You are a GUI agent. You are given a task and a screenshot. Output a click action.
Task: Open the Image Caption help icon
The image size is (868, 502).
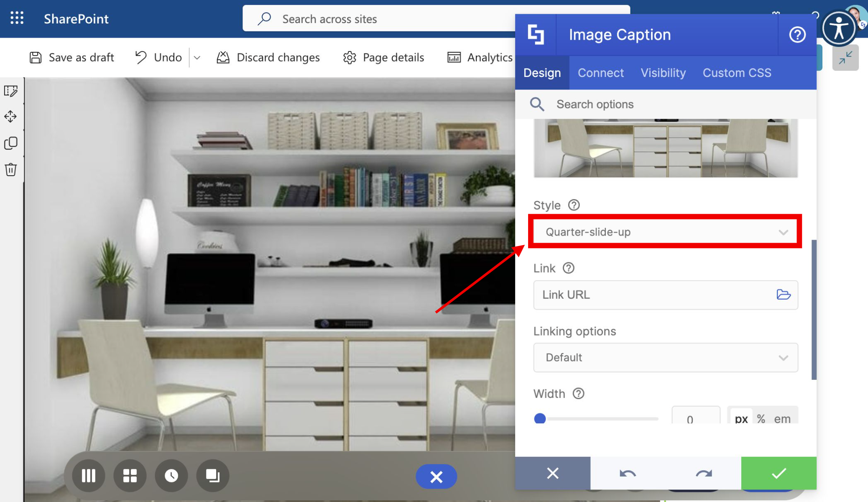pos(797,35)
